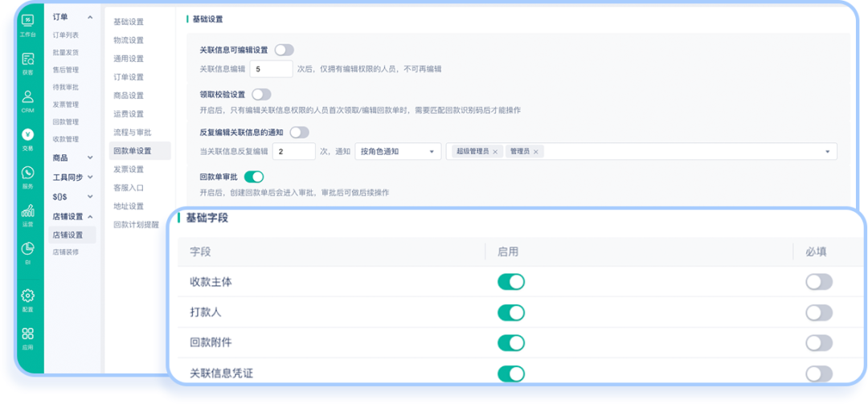868x404 pixels.
Task: Open 收款管理 in the menu
Action: 65,139
